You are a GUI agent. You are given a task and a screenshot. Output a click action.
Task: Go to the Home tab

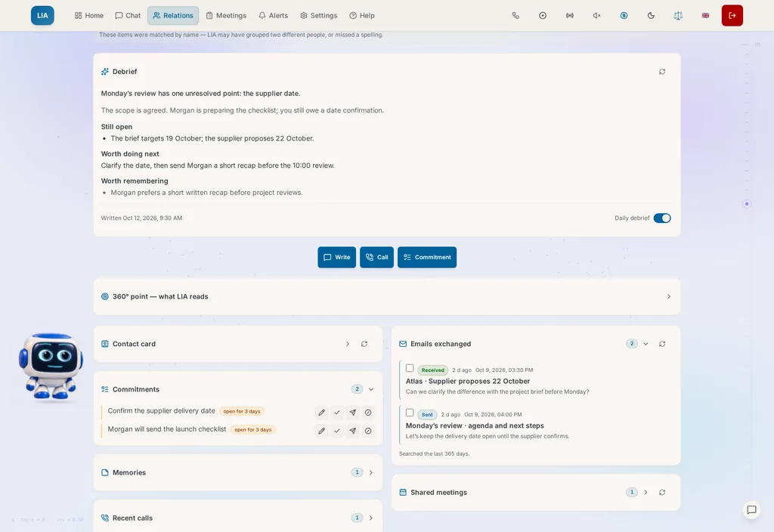[x=89, y=15]
